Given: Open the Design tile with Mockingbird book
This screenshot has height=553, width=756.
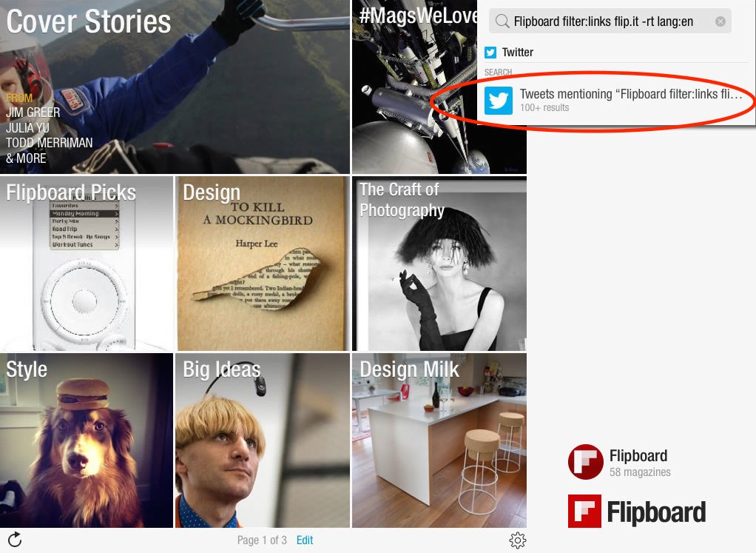Looking at the screenshot, I should [263, 264].
